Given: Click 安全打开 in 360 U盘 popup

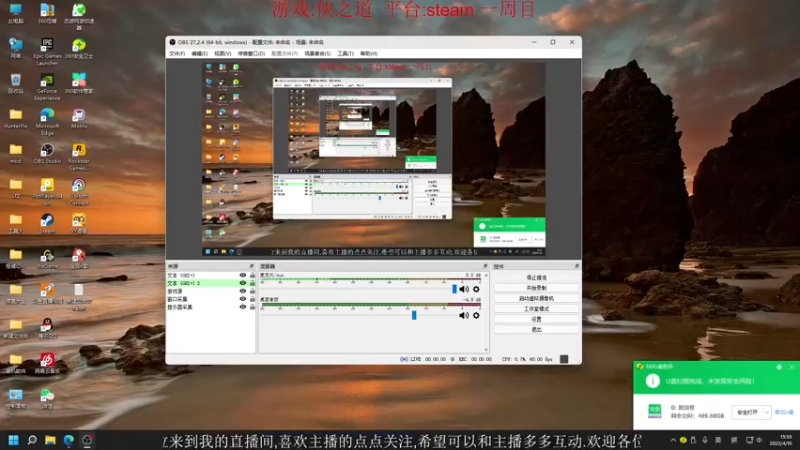Looking at the screenshot, I should click(747, 412).
